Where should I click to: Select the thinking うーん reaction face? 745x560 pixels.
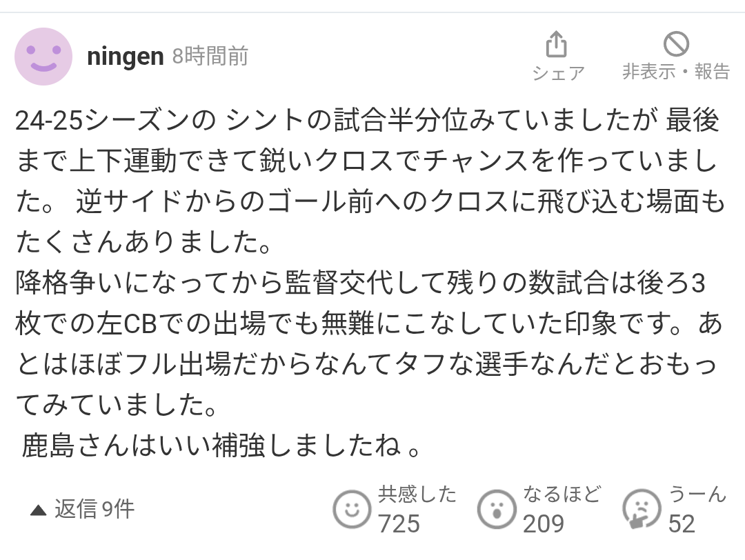click(642, 509)
